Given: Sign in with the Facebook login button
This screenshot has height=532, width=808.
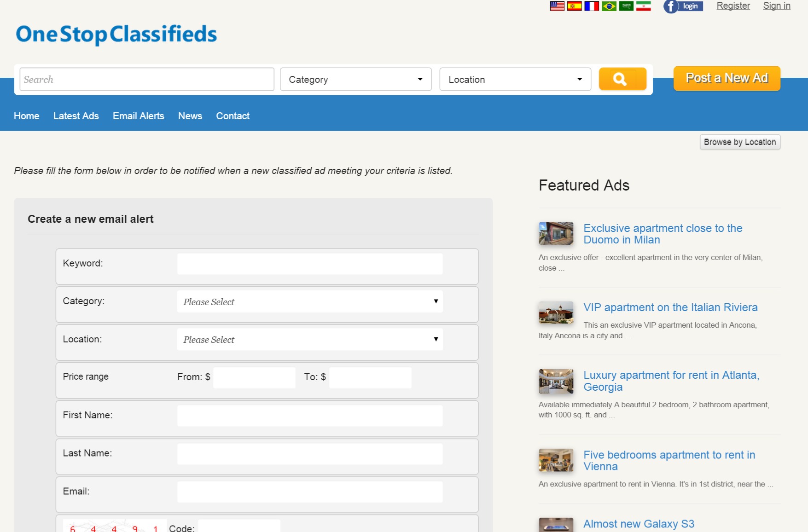Looking at the screenshot, I should [x=682, y=6].
